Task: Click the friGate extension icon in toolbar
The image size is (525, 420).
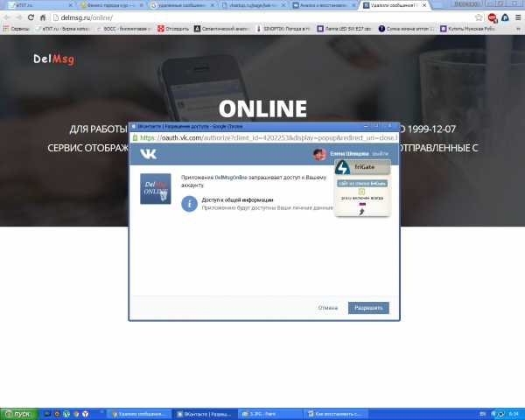Action: pyautogui.click(x=505, y=17)
